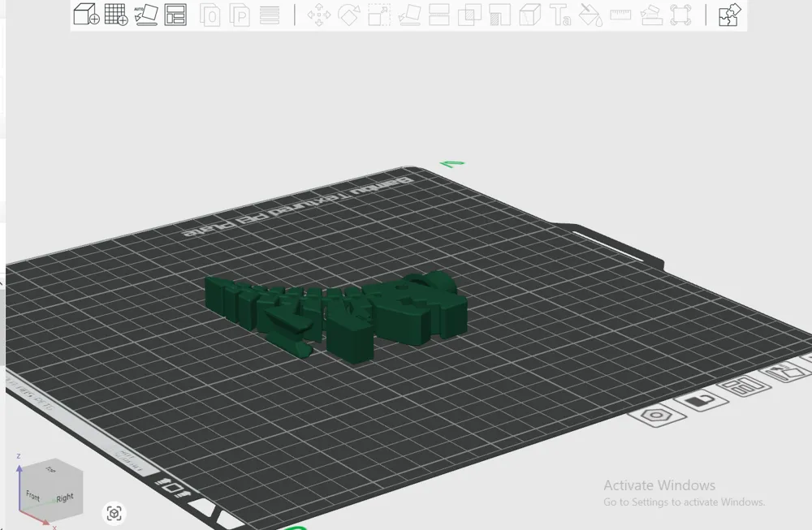Image resolution: width=812 pixels, height=530 pixels.
Task: Select the Scale tool icon
Action: pyautogui.click(x=379, y=15)
